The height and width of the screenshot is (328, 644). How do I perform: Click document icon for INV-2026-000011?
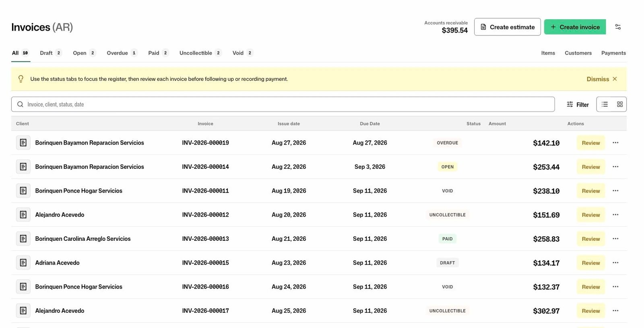23,191
